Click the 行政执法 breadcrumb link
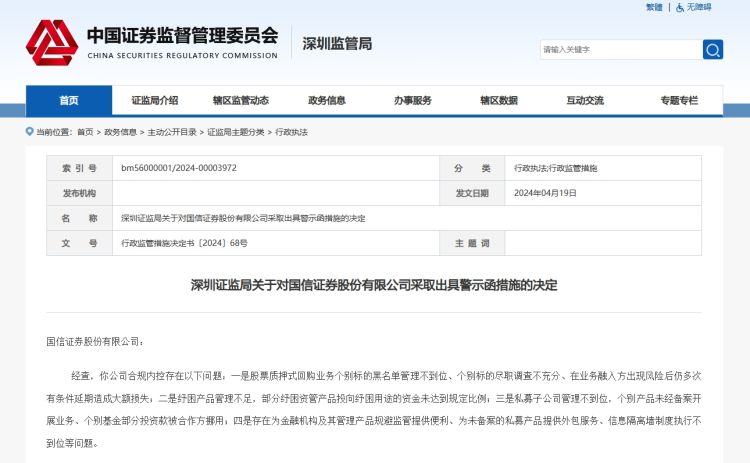 point(291,132)
